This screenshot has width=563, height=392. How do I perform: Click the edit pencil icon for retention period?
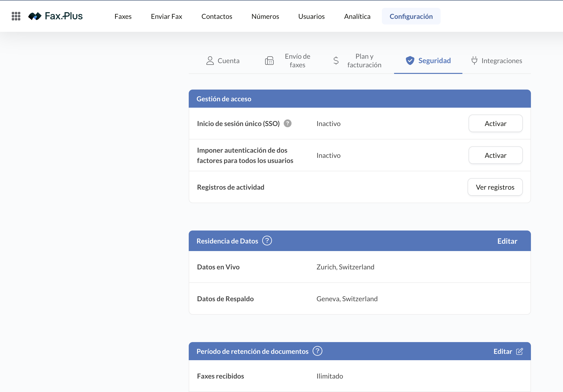pos(519,351)
